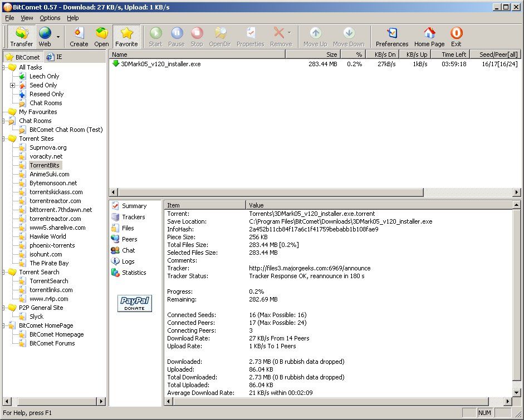Click the Properties toolbar icon
524x420 pixels.
coord(250,33)
